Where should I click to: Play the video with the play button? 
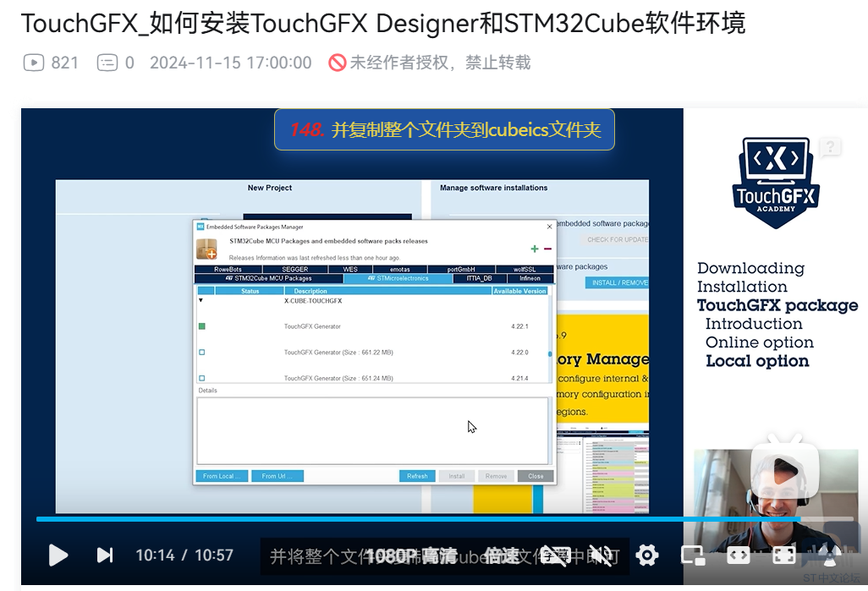[x=58, y=555]
